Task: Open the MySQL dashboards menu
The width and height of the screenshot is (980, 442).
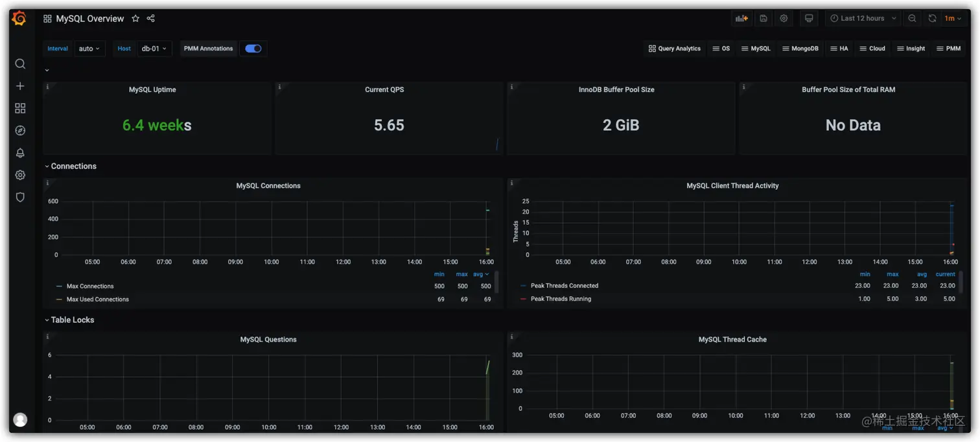Action: 756,49
